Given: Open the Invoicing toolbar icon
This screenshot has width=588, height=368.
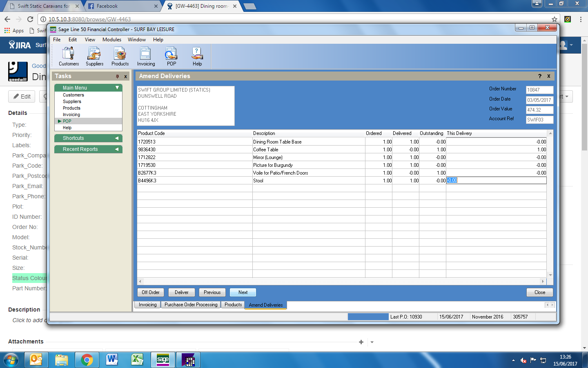Looking at the screenshot, I should tap(146, 56).
